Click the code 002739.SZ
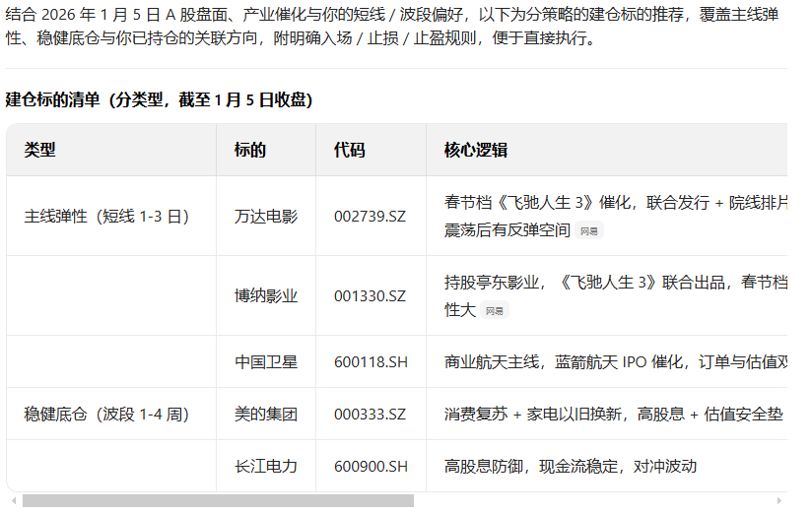This screenshot has width=812, height=513. [x=371, y=217]
